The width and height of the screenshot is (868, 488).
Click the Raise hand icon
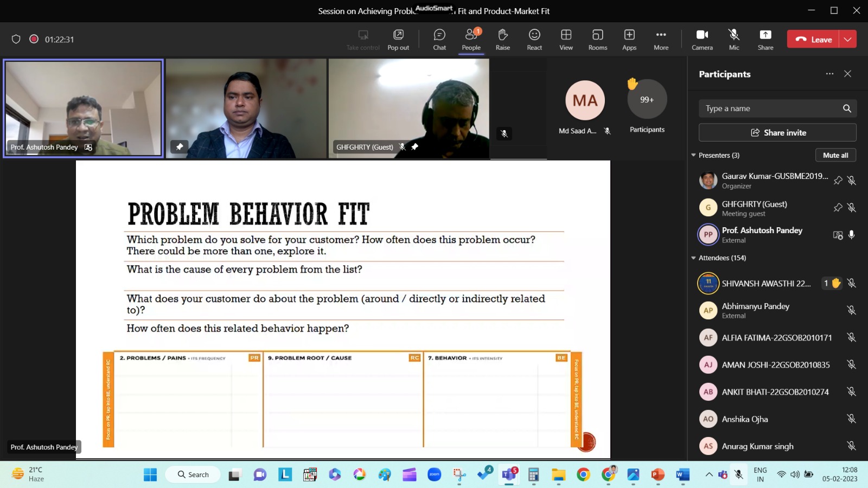click(502, 39)
